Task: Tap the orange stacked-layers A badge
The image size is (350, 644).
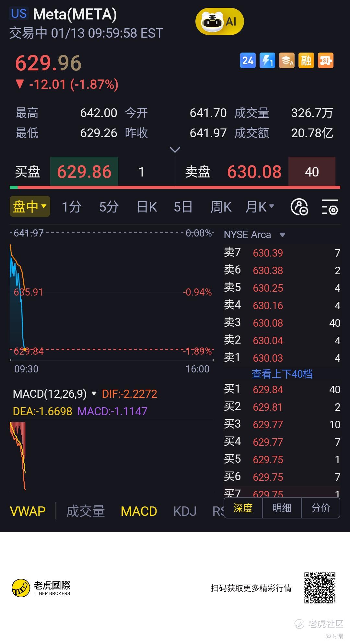Action: coord(287,60)
